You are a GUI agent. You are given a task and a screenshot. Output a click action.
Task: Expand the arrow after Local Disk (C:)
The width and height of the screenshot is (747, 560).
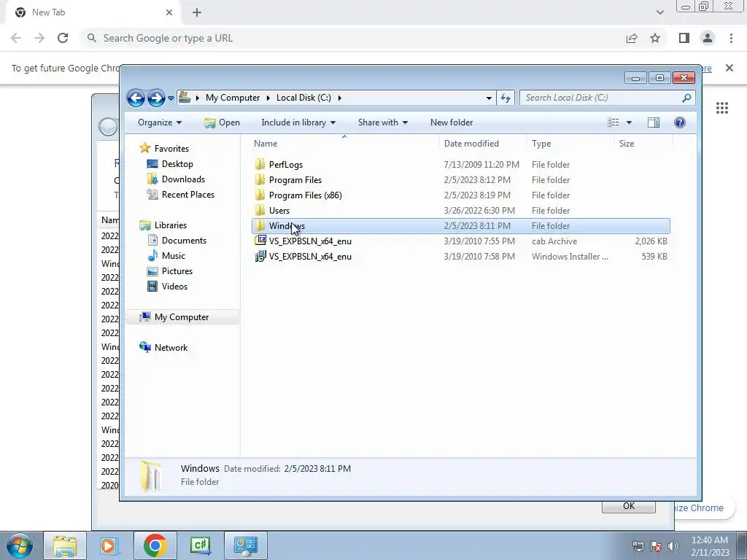tap(340, 98)
